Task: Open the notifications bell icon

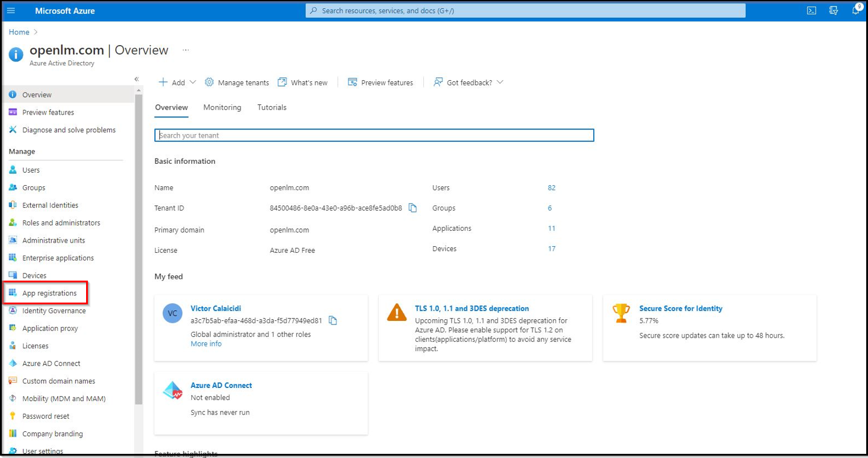Action: point(856,11)
